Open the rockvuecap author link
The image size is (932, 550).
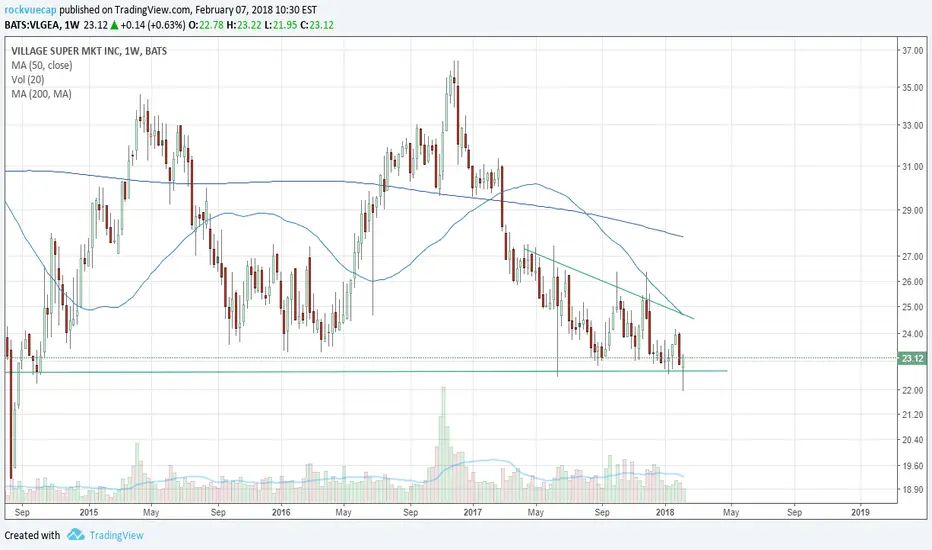pos(30,10)
